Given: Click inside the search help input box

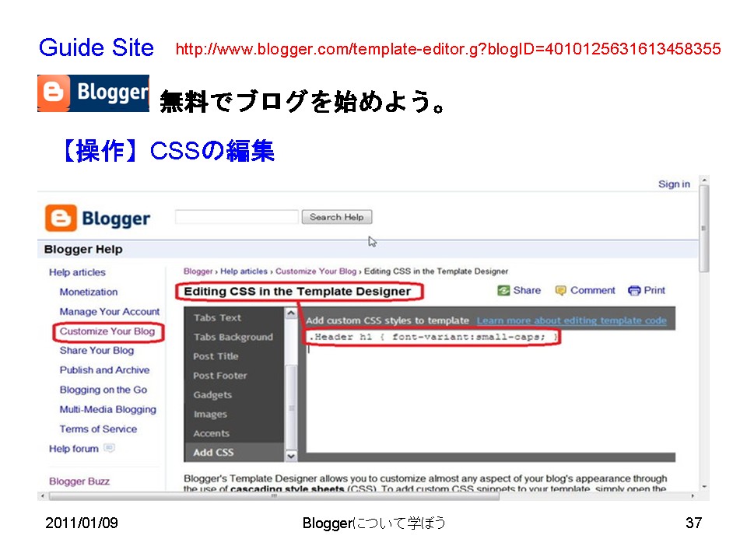Looking at the screenshot, I should (236, 216).
